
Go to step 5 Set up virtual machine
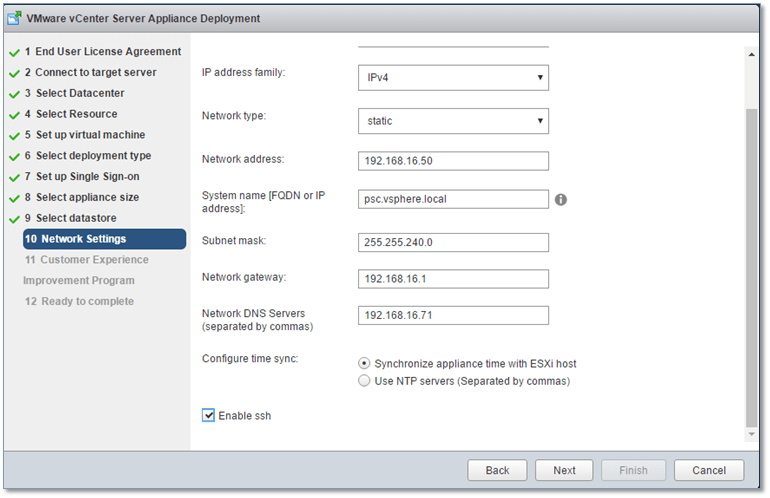tap(85, 135)
